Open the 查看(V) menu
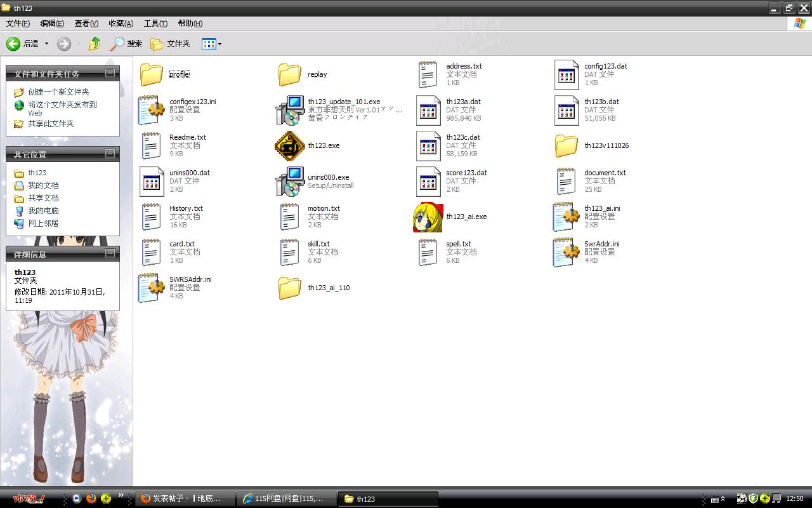 (x=86, y=23)
